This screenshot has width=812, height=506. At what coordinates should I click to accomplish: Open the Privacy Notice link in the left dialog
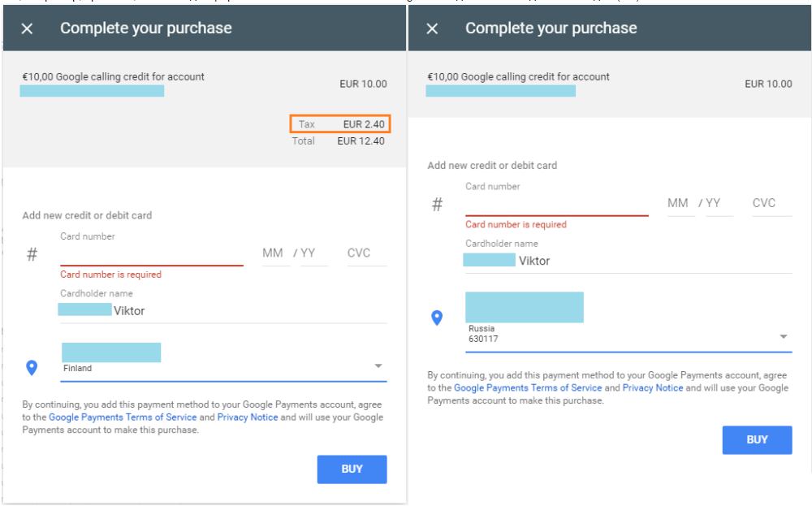tap(248, 417)
